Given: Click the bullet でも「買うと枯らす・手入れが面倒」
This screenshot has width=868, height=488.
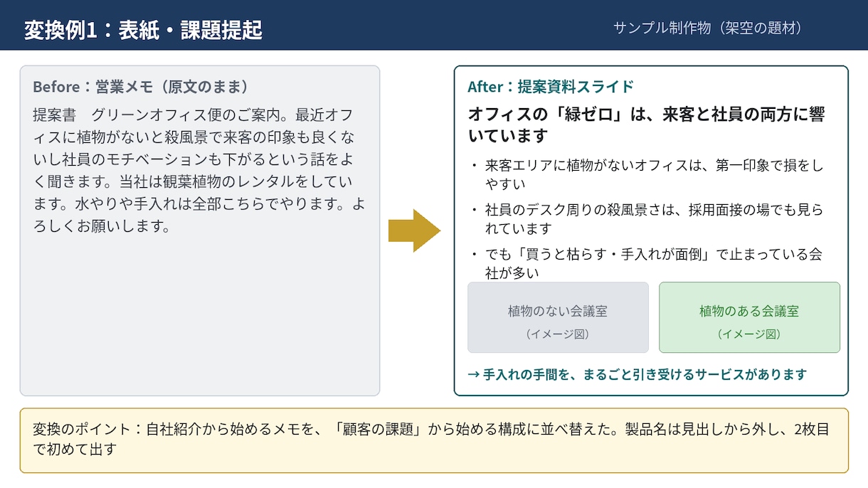Looking at the screenshot, I should pyautogui.click(x=646, y=263).
